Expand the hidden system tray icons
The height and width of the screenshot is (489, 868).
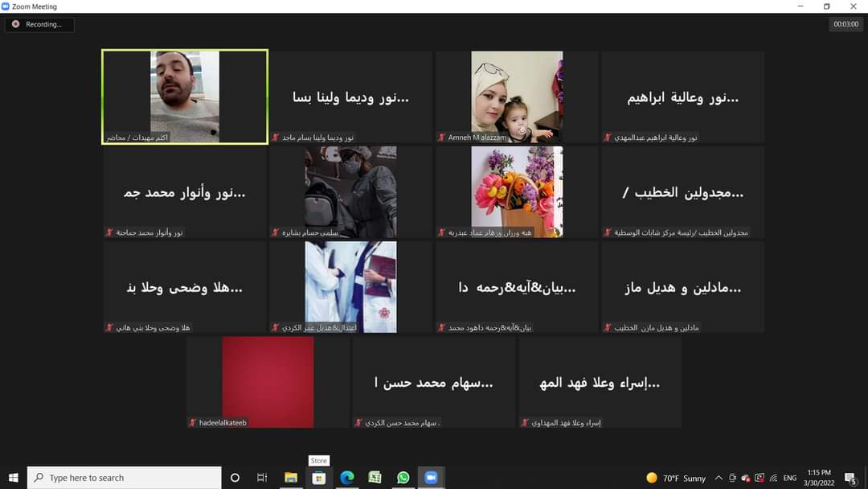(719, 478)
